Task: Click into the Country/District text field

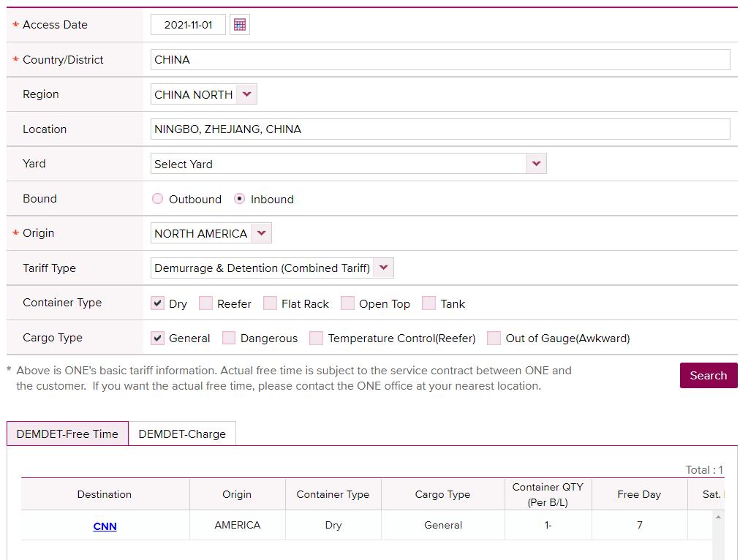Action: pos(439,60)
